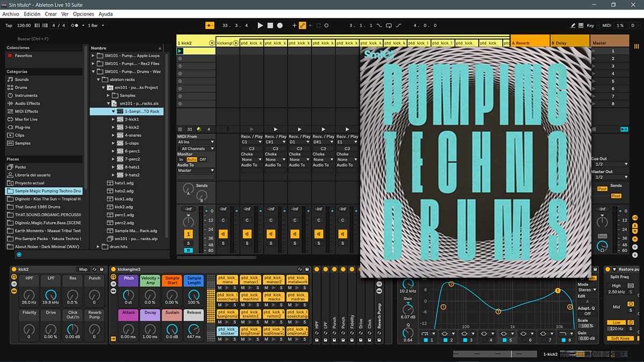
Task: Click the Tap tempo button
Action: click(x=9, y=25)
